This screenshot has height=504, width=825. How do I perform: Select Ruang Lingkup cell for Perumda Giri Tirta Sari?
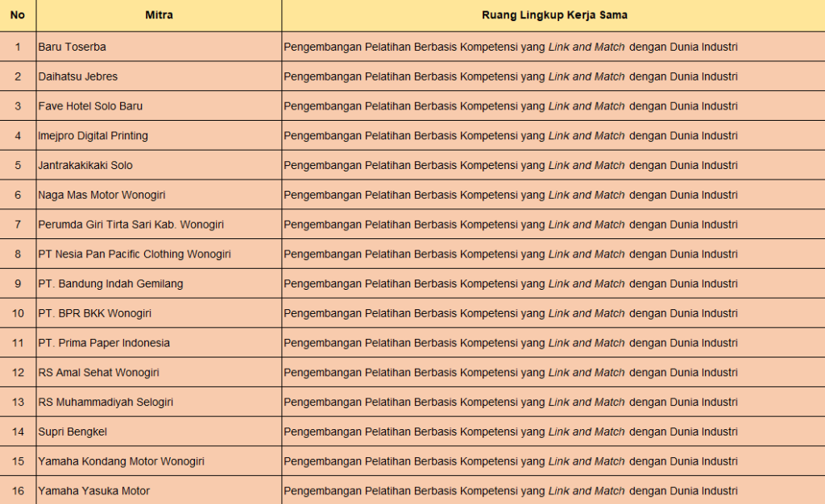[x=553, y=225]
